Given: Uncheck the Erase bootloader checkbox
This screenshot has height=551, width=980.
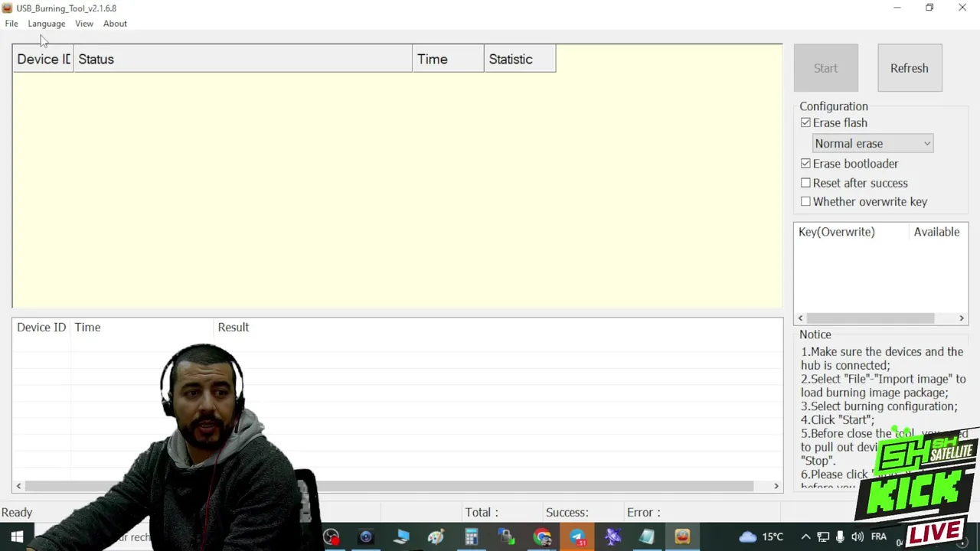Looking at the screenshot, I should click(x=805, y=164).
